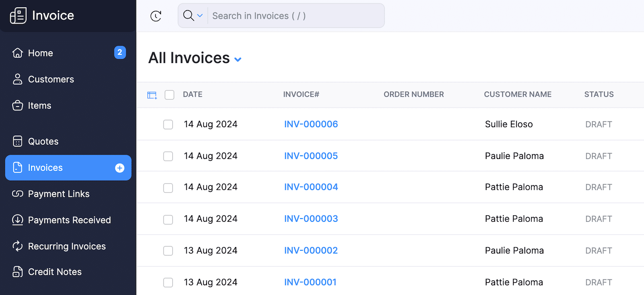The width and height of the screenshot is (644, 295).
Task: Select the checkbox for INV-000006
Action: coord(168,124)
